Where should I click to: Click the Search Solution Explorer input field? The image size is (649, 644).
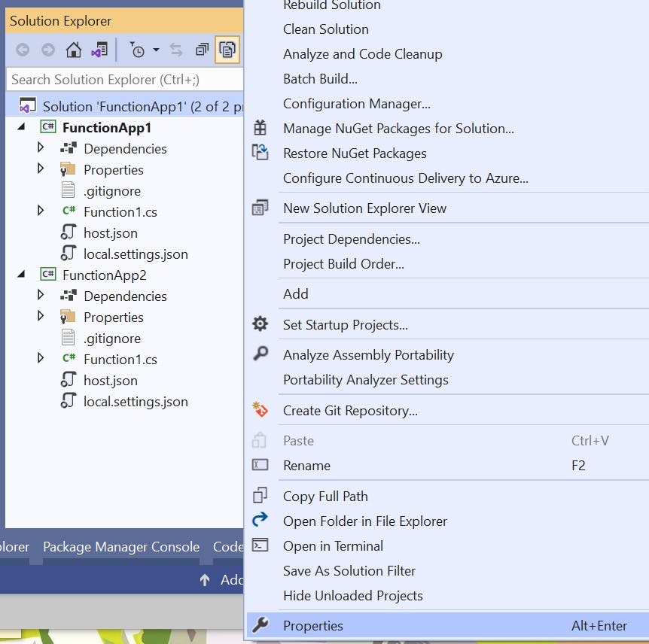[x=120, y=79]
